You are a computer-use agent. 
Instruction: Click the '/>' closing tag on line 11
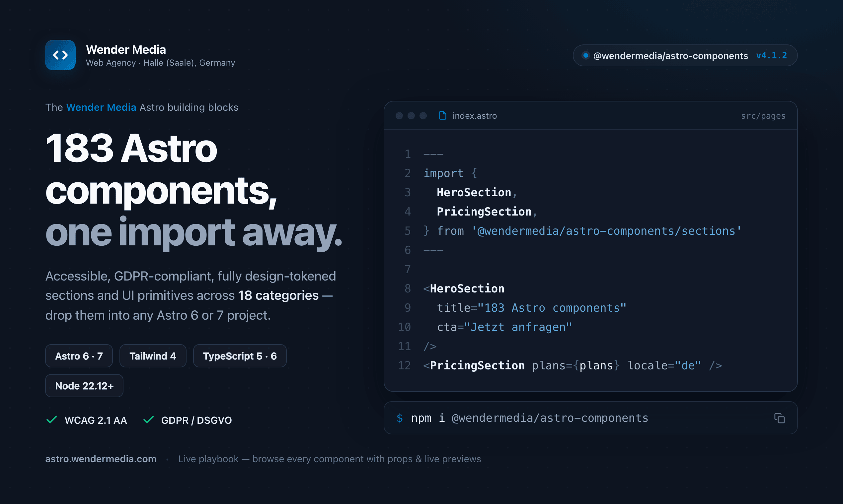click(x=430, y=346)
